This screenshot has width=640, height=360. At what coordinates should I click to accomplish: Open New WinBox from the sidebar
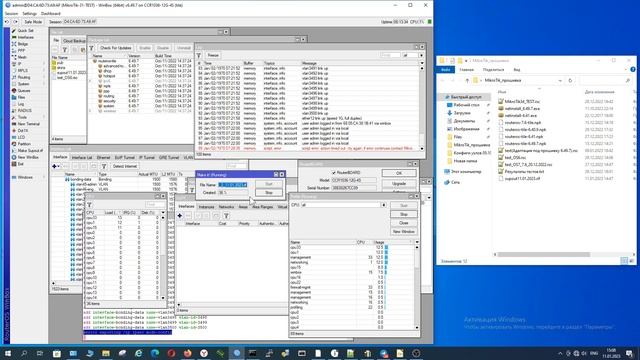click(x=28, y=157)
